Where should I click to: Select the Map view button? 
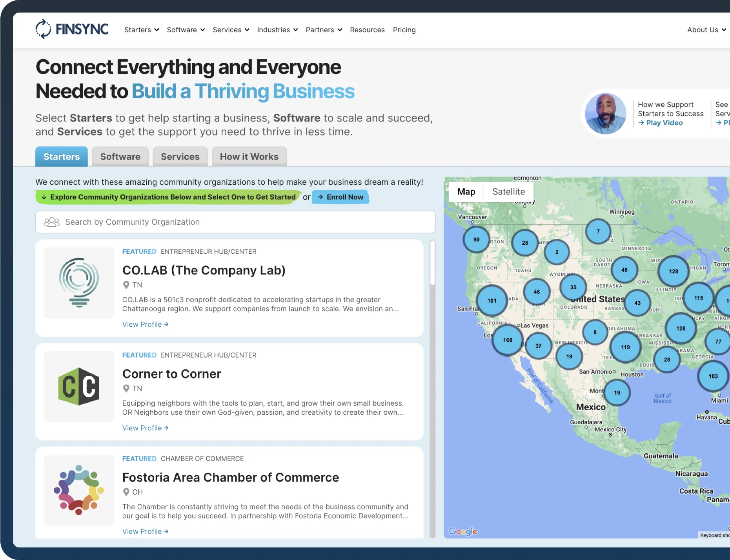[x=466, y=192]
